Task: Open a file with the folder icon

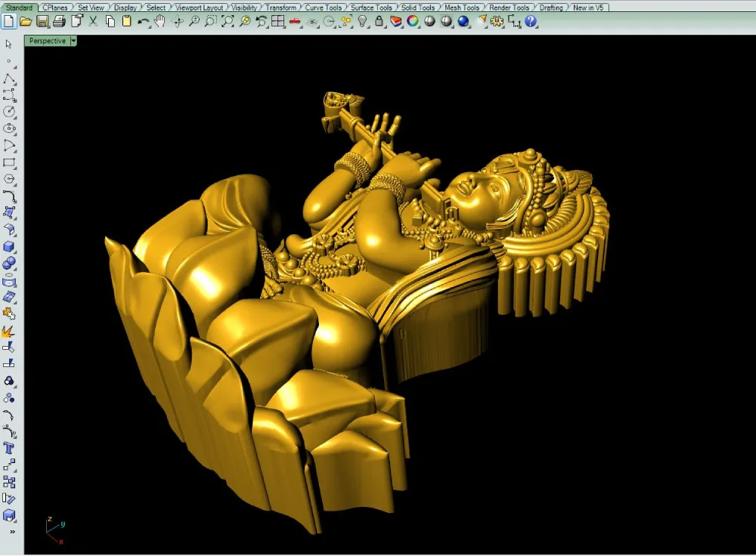Action: pos(26,21)
